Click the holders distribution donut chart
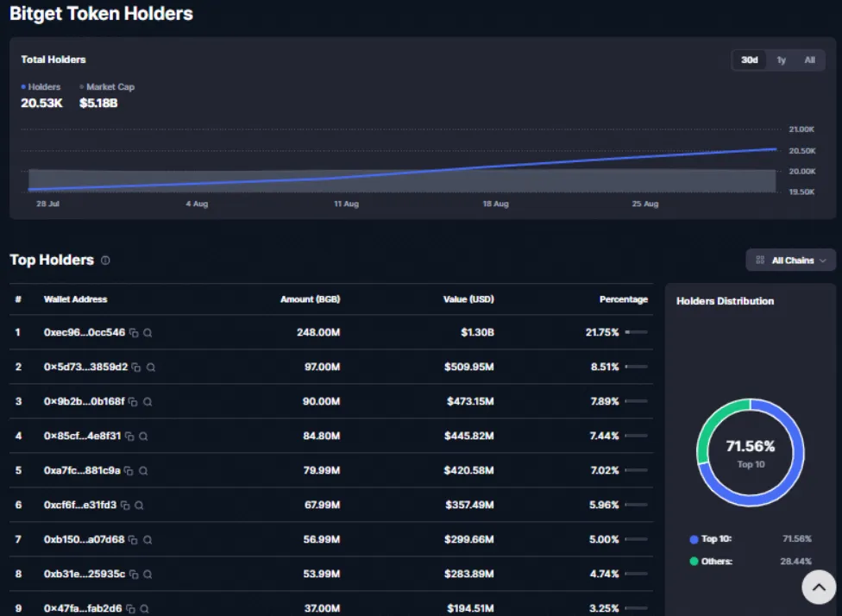Screen dimensions: 842x616 coord(751,453)
